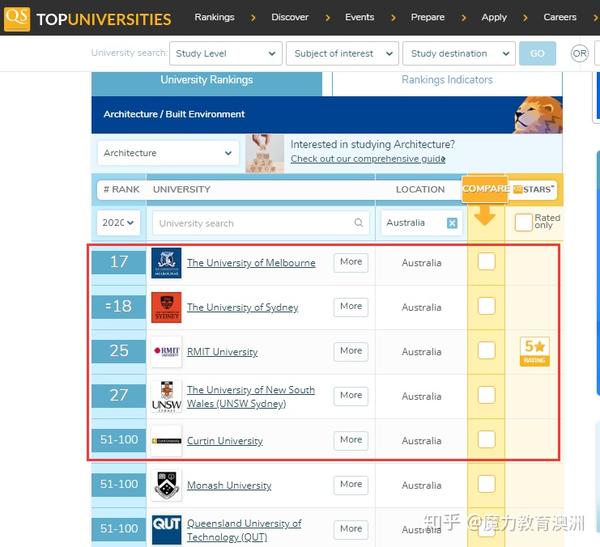
Task: Open Queensland University of Technology link
Action: click(x=244, y=530)
